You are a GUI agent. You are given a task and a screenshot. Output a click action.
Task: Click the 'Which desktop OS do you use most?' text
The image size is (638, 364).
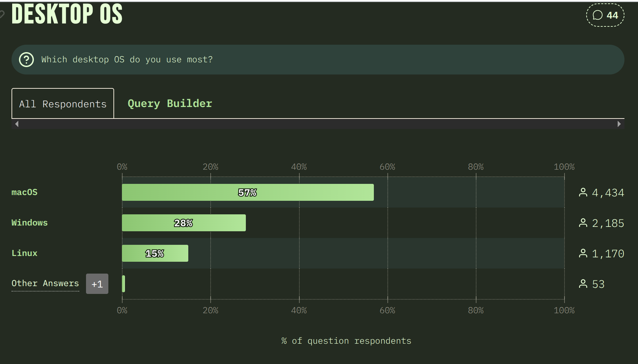127,60
